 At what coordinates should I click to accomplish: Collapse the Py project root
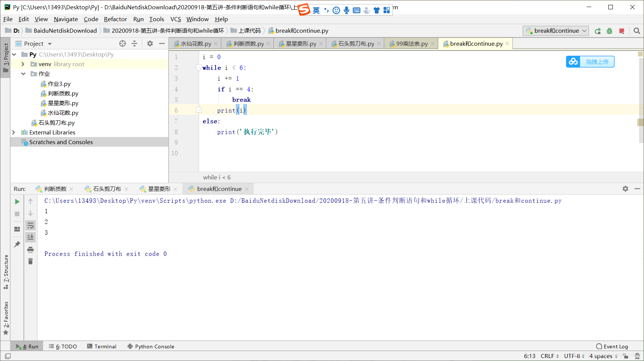click(x=14, y=55)
